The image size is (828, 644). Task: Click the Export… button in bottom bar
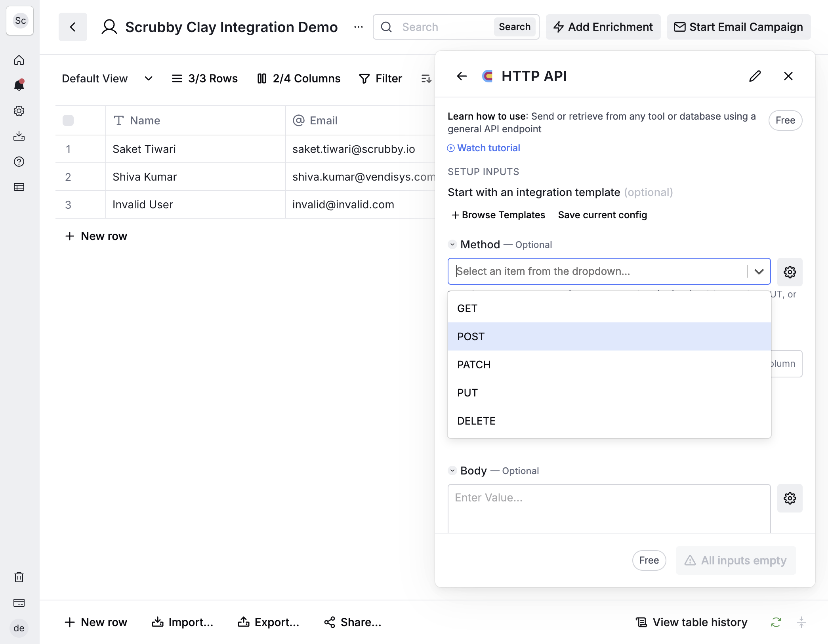[268, 622]
